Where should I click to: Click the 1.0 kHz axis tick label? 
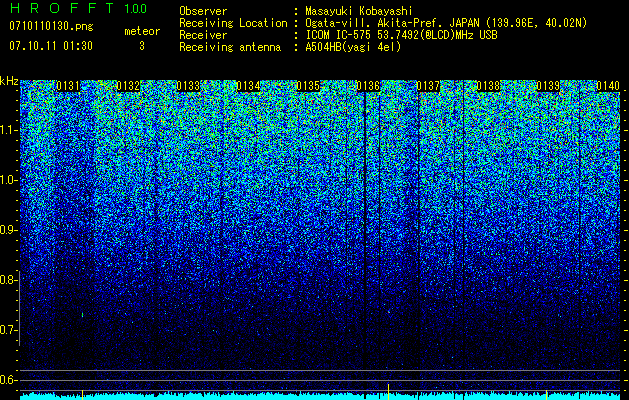point(8,180)
